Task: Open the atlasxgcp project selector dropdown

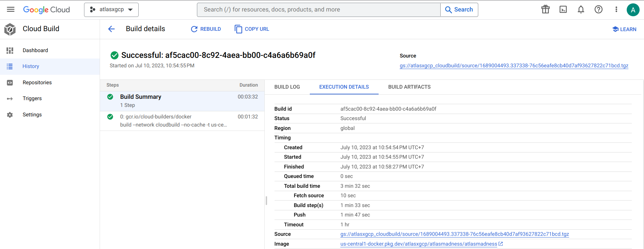Action: [111, 10]
